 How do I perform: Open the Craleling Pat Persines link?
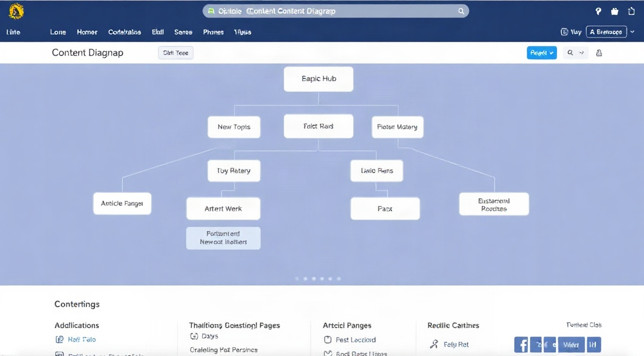223,350
